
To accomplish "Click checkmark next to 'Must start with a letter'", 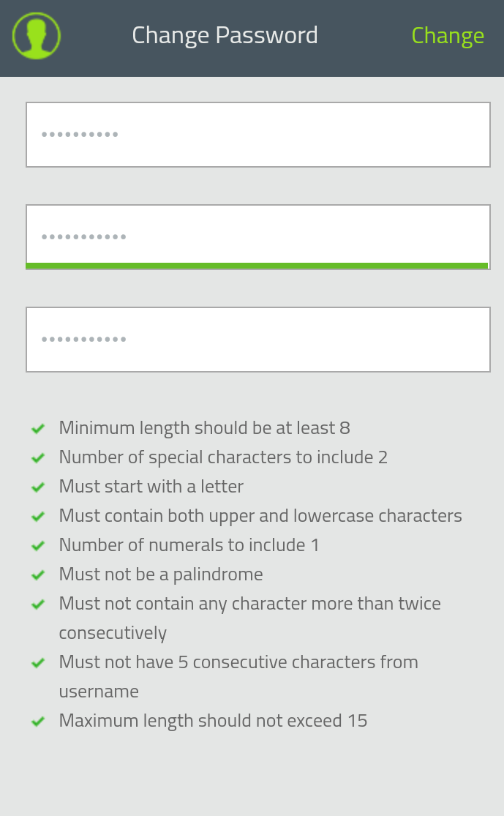I will pyautogui.click(x=38, y=487).
